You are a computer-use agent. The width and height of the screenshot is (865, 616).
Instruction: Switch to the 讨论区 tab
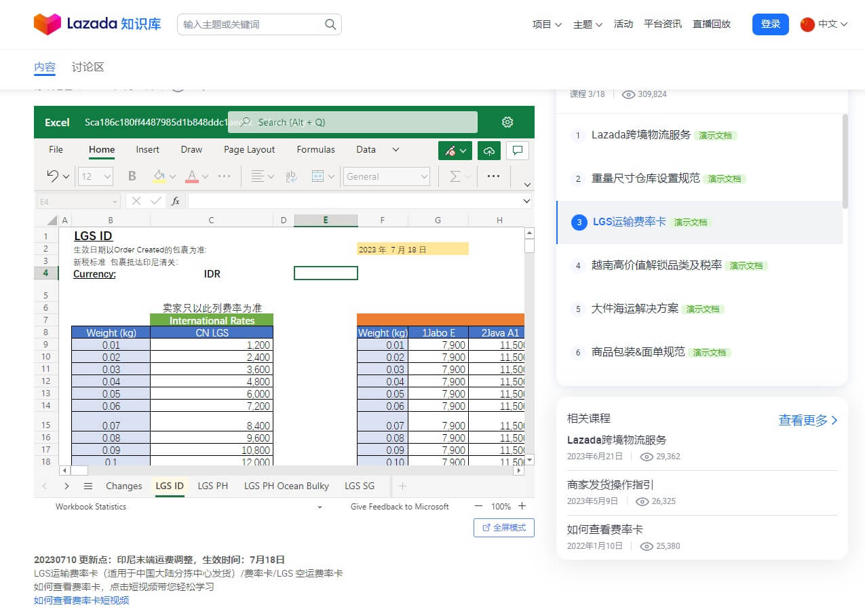(88, 67)
